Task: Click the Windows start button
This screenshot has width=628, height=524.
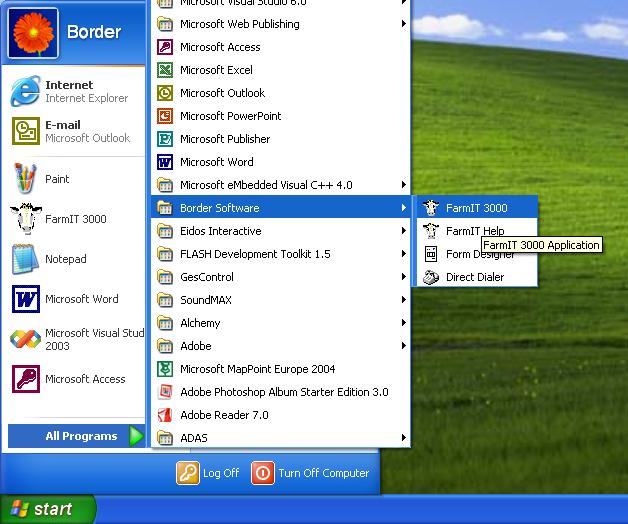Action: (x=48, y=510)
